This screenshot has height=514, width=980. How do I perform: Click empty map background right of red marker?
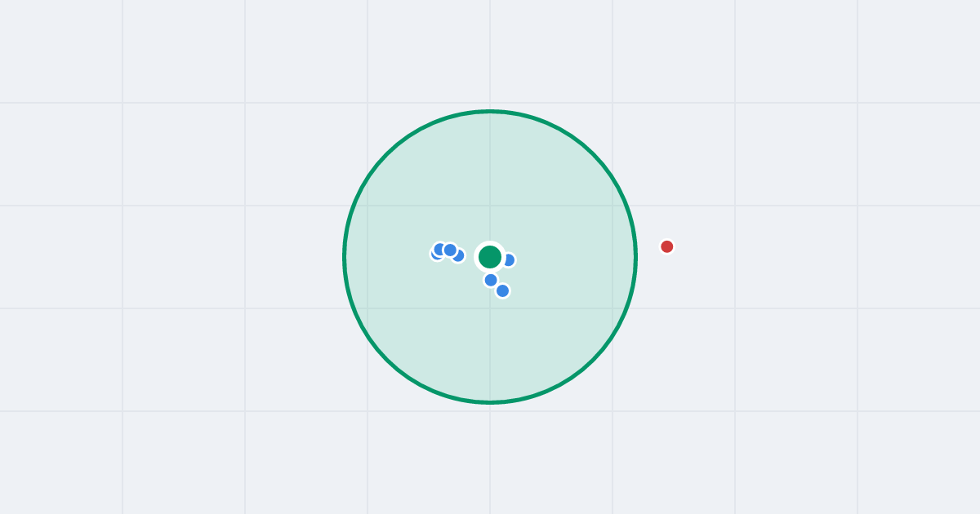point(817,246)
